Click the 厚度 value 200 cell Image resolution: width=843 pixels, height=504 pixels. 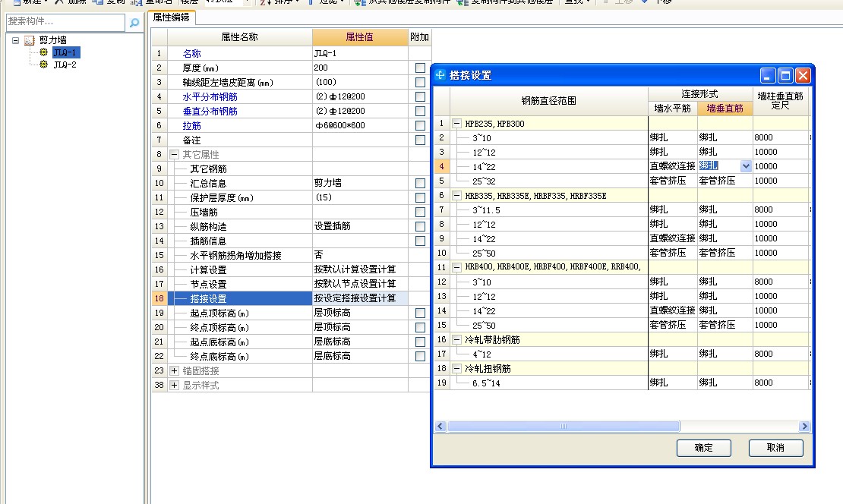point(360,68)
